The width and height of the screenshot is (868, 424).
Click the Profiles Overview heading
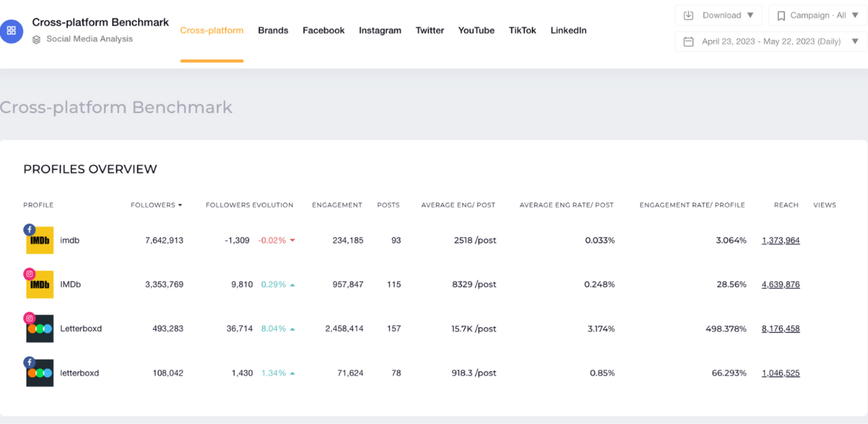coord(90,169)
